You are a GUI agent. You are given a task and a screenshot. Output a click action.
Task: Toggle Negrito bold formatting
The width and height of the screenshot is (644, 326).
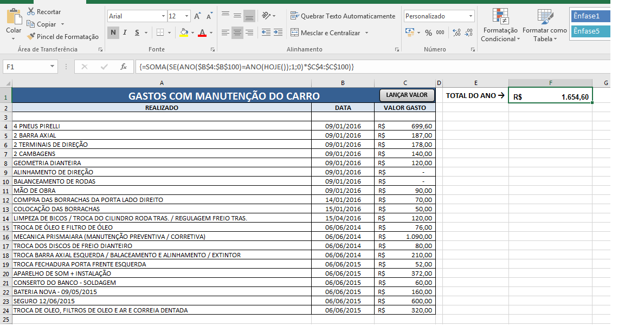click(x=113, y=32)
